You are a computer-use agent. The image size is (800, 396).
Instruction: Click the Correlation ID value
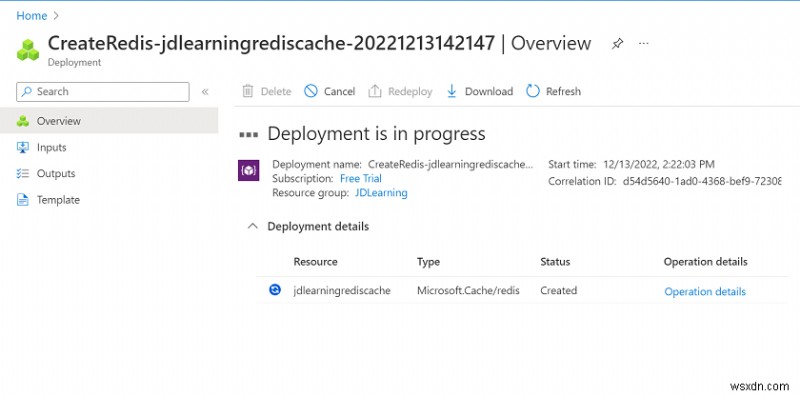pos(702,181)
